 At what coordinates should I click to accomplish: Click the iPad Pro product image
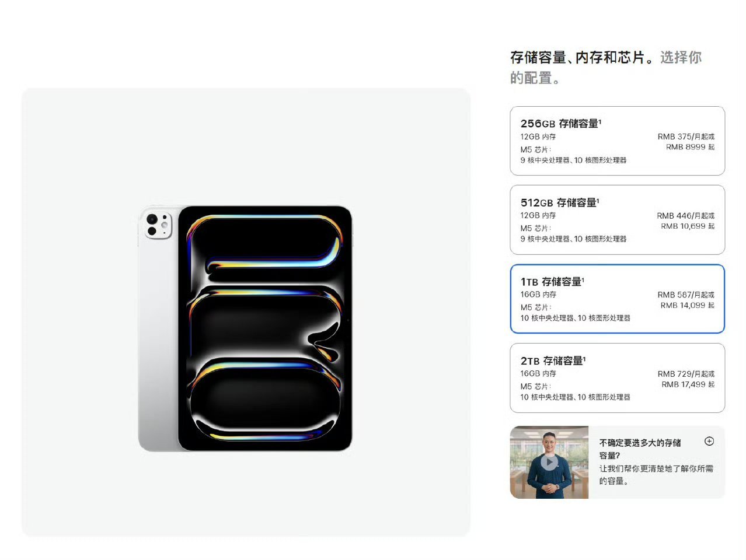[x=245, y=328]
